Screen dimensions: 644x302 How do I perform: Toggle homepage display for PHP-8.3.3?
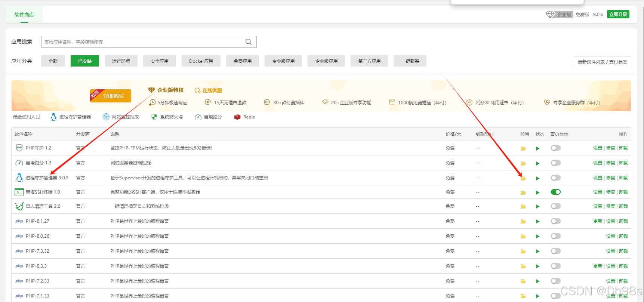[x=556, y=266]
